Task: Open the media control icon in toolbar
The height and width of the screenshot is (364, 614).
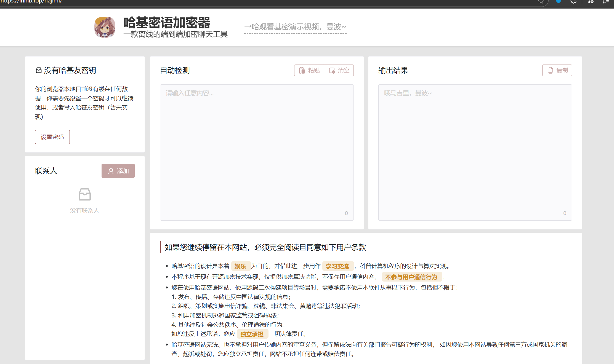Action: [x=591, y=2]
